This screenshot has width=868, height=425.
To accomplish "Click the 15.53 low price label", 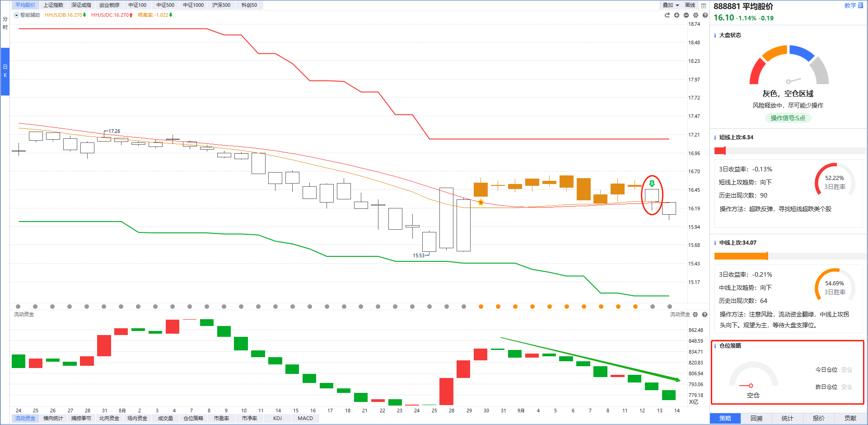I will [x=419, y=255].
